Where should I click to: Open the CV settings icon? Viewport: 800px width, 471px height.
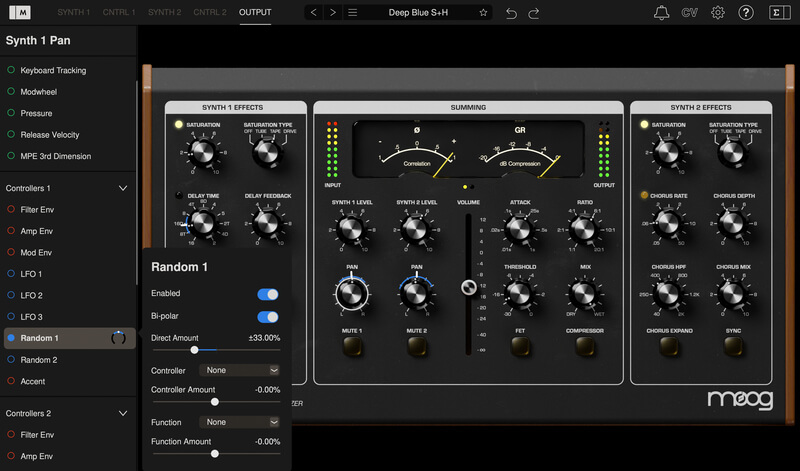tap(689, 13)
